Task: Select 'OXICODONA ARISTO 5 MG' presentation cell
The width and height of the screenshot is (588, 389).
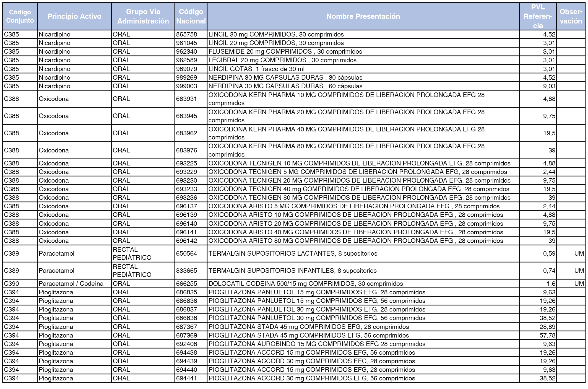Action: [363, 206]
